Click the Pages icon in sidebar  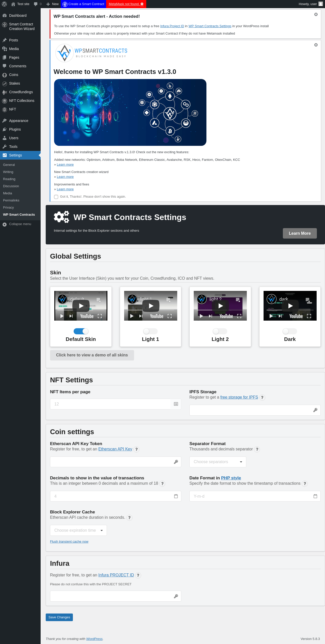5,57
